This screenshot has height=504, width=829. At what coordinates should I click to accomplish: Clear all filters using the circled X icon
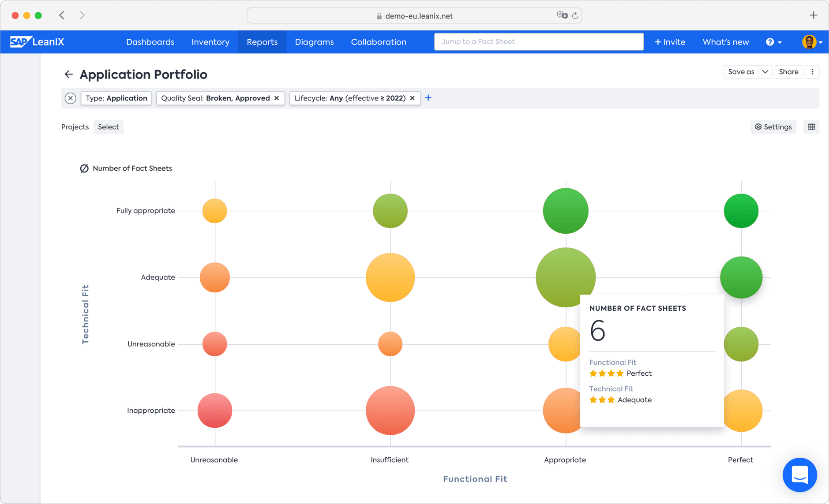(x=70, y=98)
